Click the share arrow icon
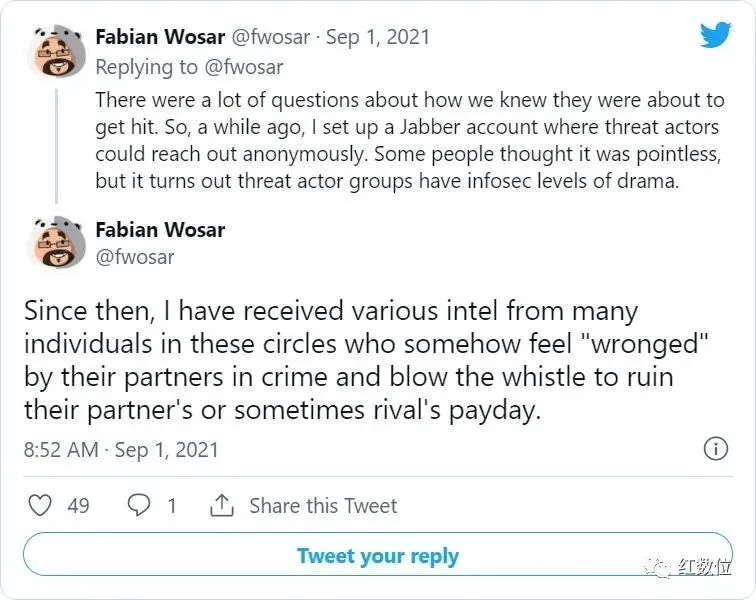Screen dimensions: 756x600 [222, 506]
